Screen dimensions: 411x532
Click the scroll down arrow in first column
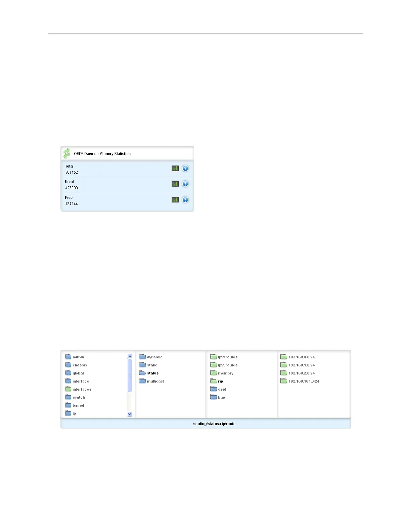130,414
